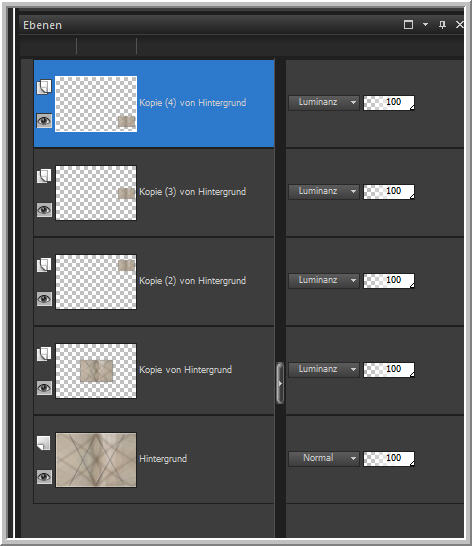Maximize the Ebenen palette window
Screen dimensions: 472x546
(408, 25)
